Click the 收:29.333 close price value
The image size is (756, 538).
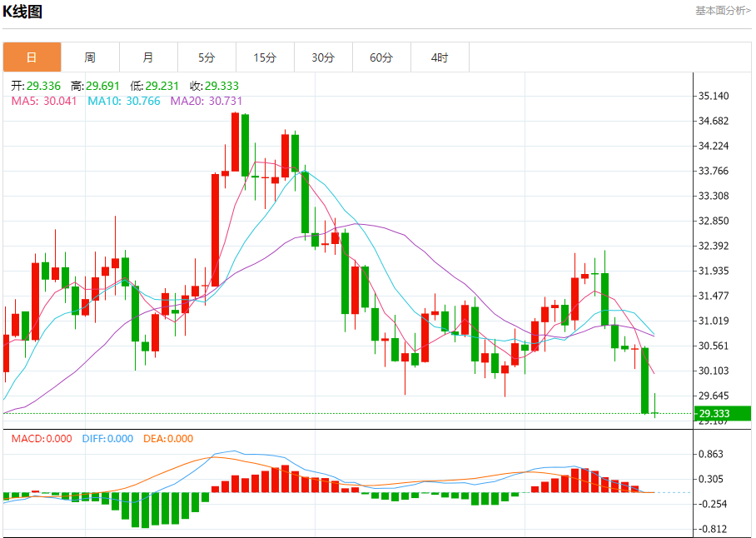coord(214,86)
